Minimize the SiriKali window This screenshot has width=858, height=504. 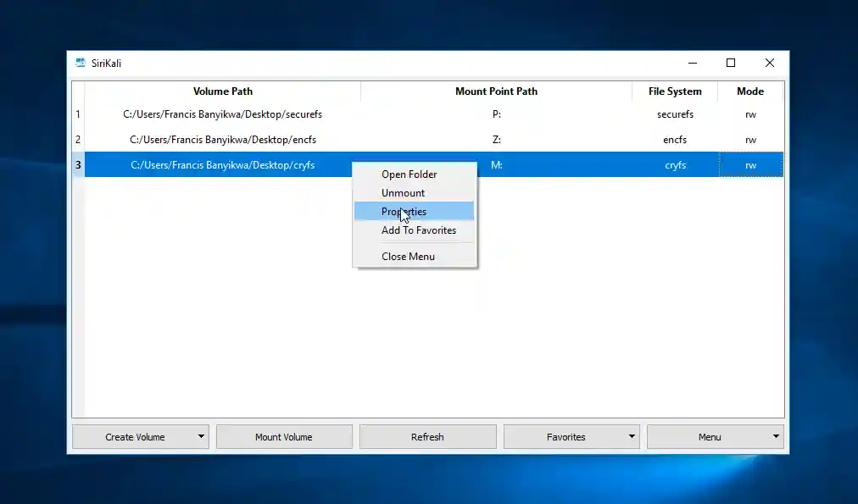(693, 64)
